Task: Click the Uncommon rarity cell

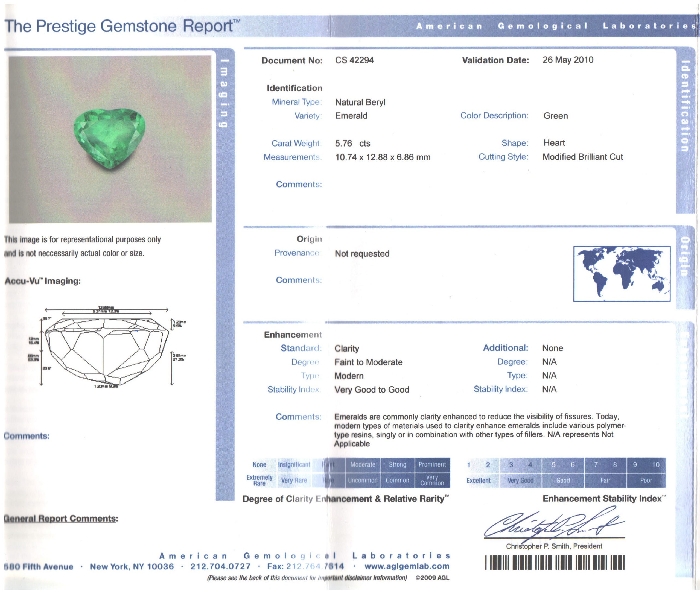Action: 363,481
